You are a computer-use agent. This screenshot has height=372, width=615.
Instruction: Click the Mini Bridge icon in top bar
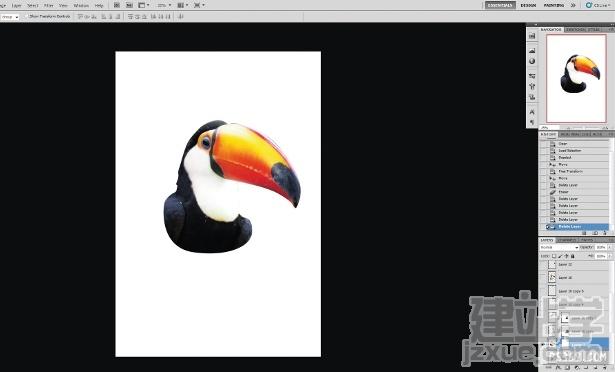click(129, 5)
